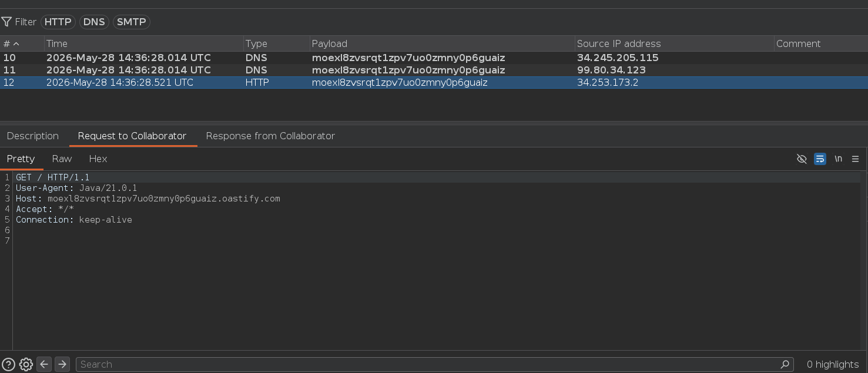Viewport: 868px width, 373px height.
Task: Go to previous search match arrow
Action: point(44,364)
